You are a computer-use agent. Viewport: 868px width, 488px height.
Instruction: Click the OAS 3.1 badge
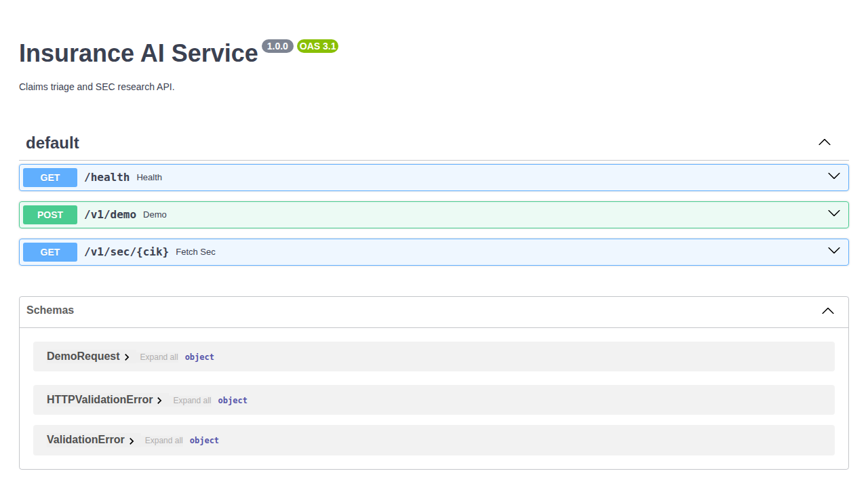point(317,46)
